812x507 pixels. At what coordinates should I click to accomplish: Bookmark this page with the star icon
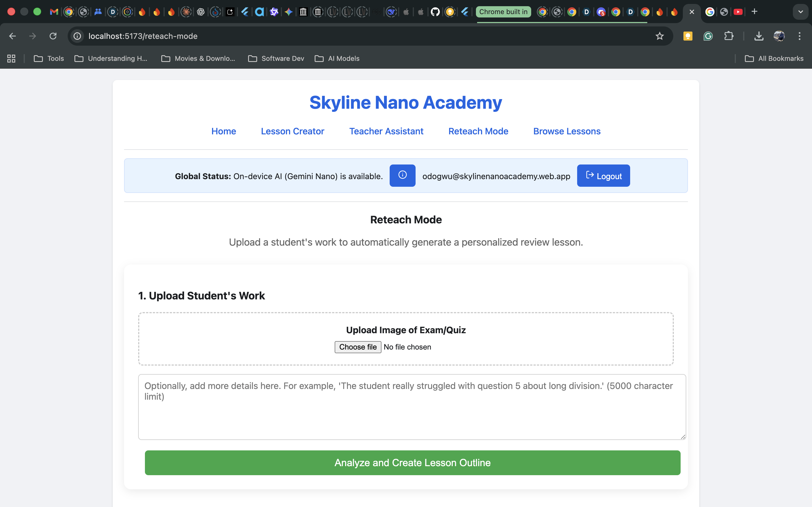[x=659, y=36]
